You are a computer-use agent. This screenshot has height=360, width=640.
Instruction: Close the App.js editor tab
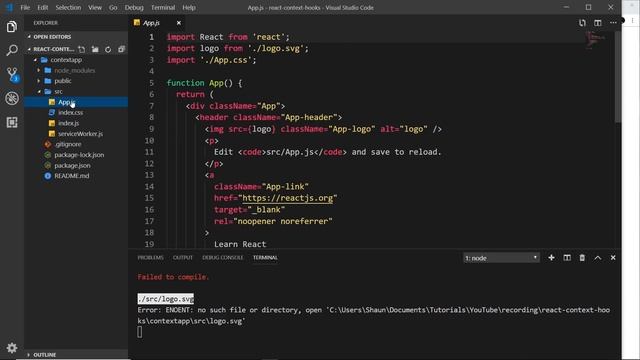pos(179,23)
